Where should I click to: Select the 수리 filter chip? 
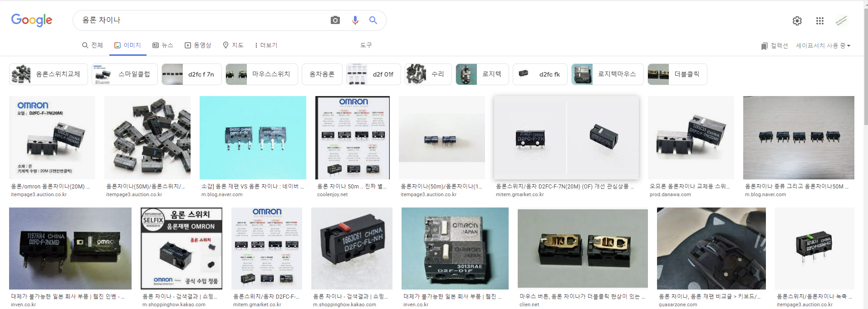coord(428,74)
